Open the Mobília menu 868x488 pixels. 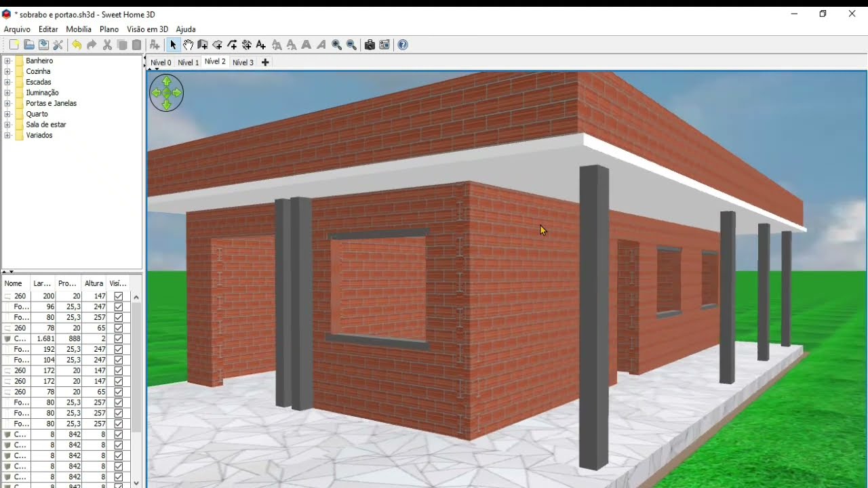(79, 29)
